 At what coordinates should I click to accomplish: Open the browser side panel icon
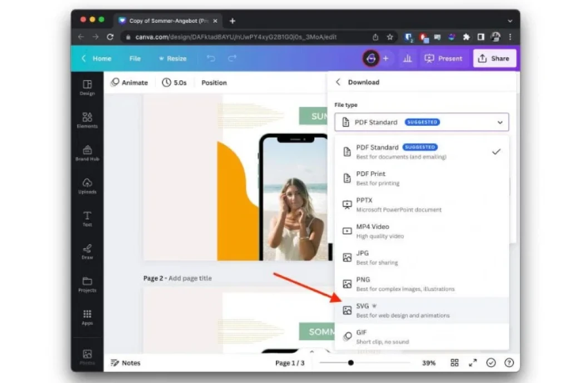(x=481, y=37)
